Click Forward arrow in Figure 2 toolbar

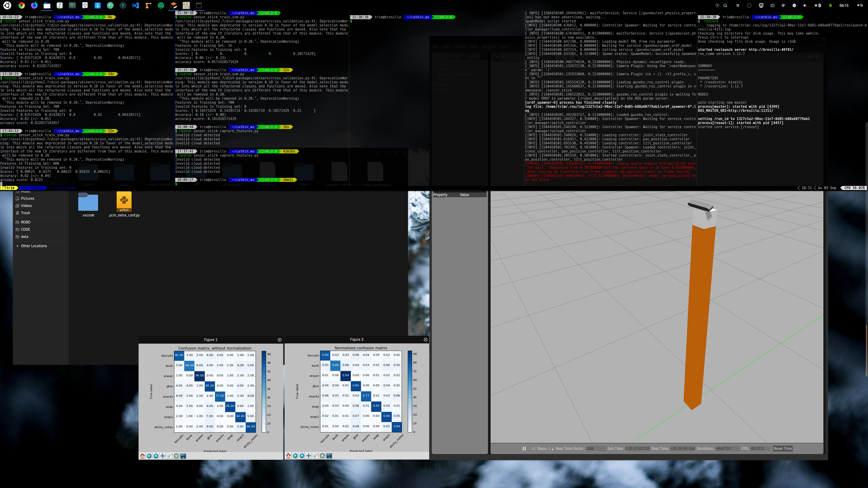[302, 456]
